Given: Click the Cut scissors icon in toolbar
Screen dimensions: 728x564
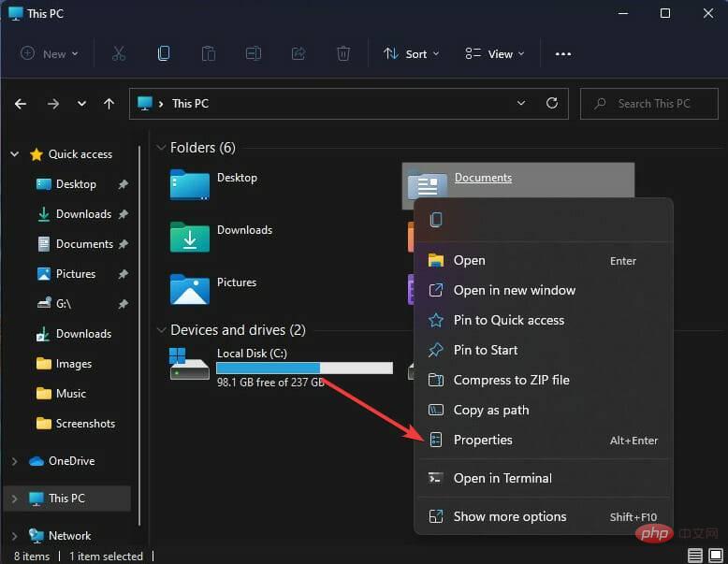Looking at the screenshot, I should (x=119, y=53).
